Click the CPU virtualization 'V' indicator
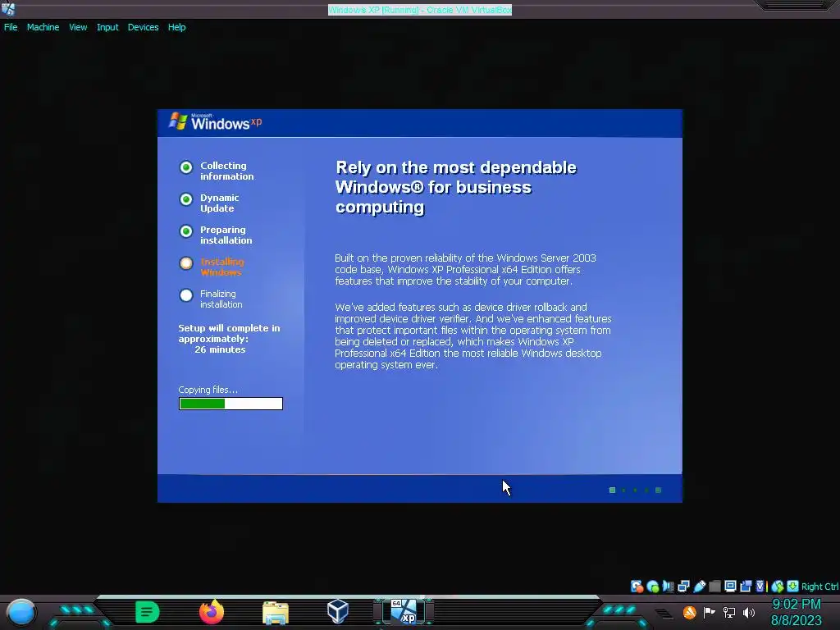The image size is (840, 630). 760,587
